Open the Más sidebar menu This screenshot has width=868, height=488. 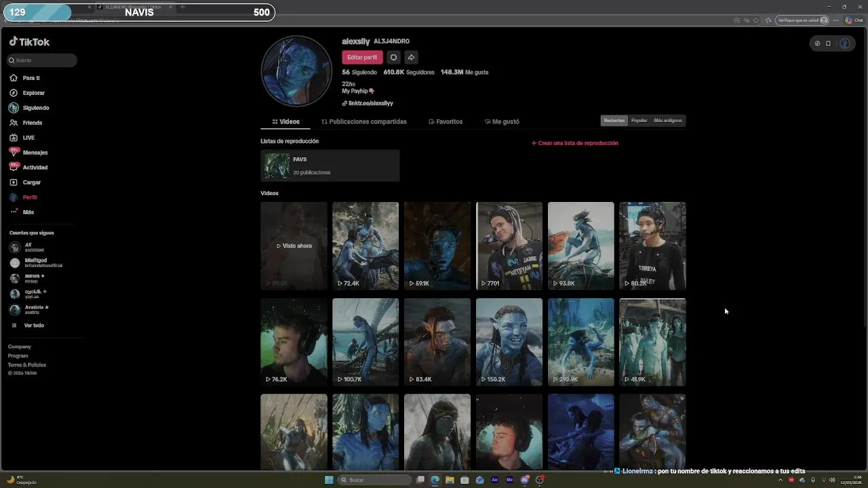click(x=22, y=212)
